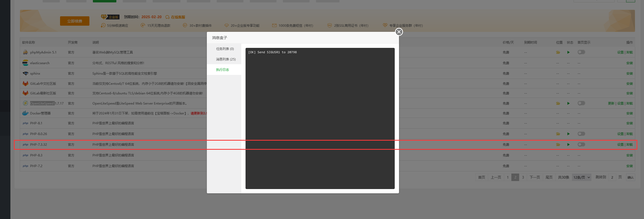Toggle phpMyAdmin homepage display switch
The width and height of the screenshot is (644, 219).
coord(581,52)
